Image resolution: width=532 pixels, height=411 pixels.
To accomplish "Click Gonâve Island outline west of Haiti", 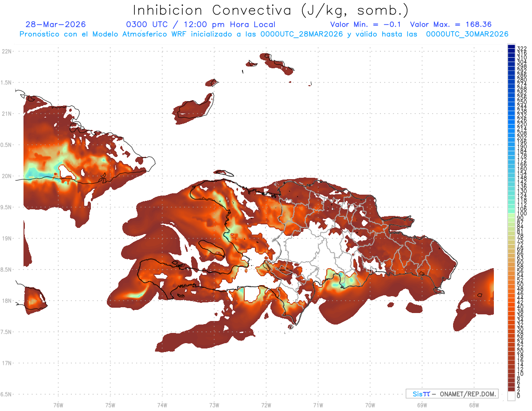I will (211, 248).
